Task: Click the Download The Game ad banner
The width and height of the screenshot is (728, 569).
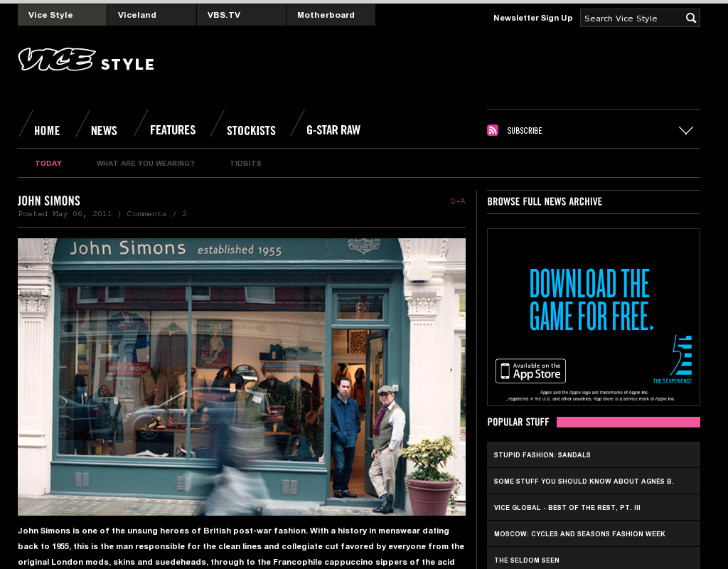Action: tap(594, 317)
